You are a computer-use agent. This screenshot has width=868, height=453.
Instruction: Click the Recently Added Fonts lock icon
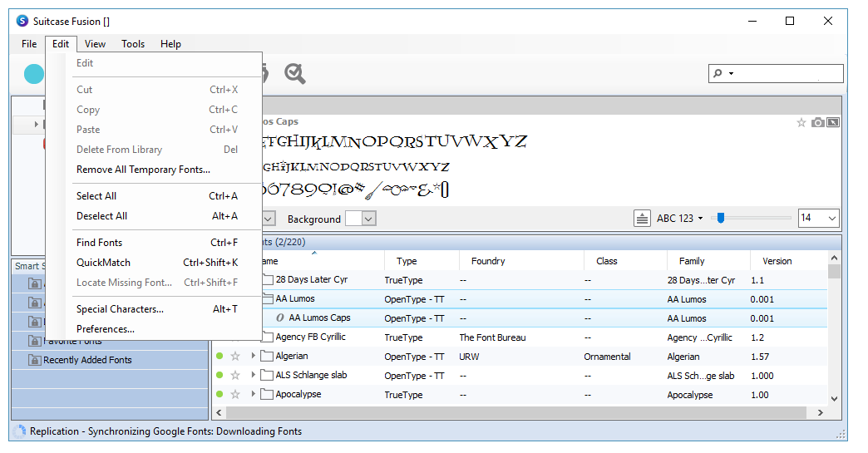pos(34,360)
